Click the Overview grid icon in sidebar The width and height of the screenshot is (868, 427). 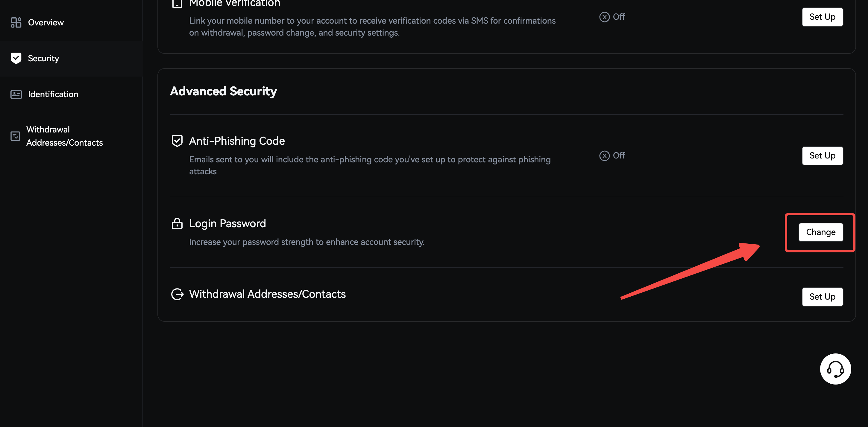tap(16, 22)
